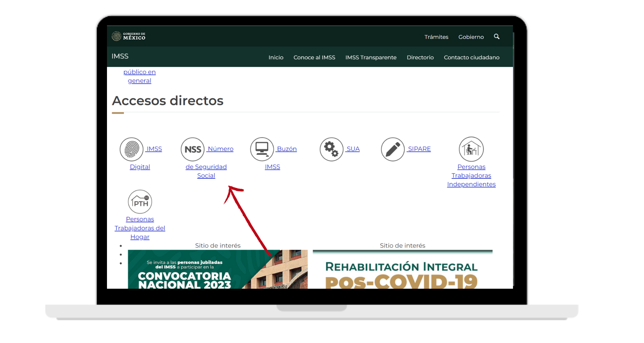Select the NSS Número de Seguridad Social icon
Viewport: 644px width, 343px height.
pos(193,149)
